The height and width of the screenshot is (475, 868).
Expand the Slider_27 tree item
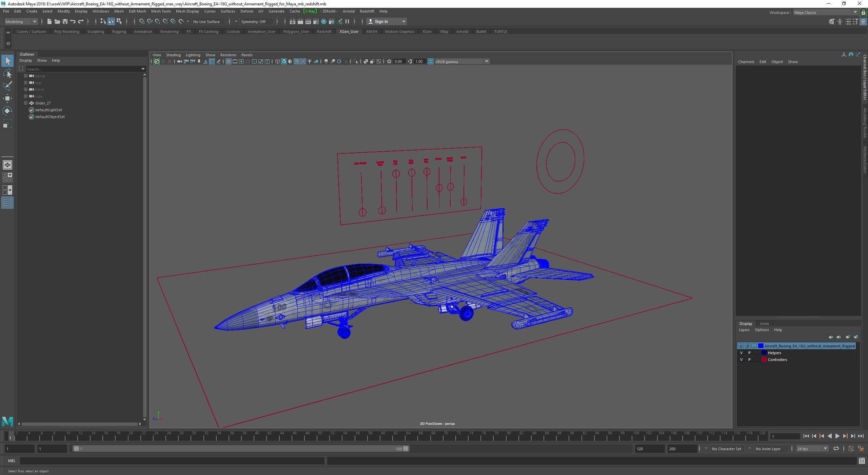[26, 103]
